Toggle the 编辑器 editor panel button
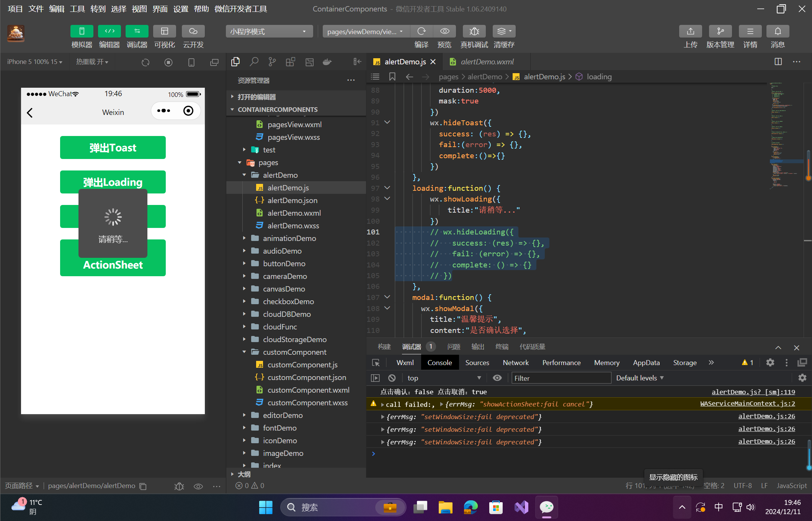The image size is (812, 521). 109,31
